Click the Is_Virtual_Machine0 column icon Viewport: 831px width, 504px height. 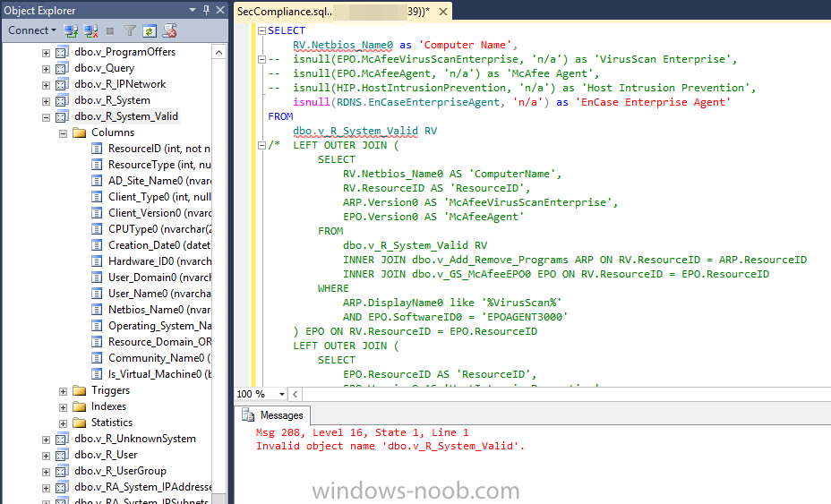[97, 374]
